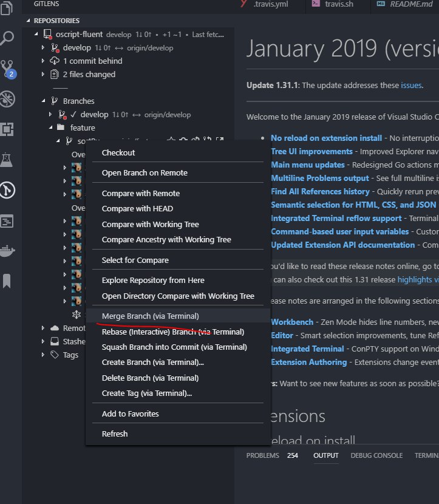Select Merge Branch (via Terminal)
The width and height of the screenshot is (439, 504).
pyautogui.click(x=178, y=316)
